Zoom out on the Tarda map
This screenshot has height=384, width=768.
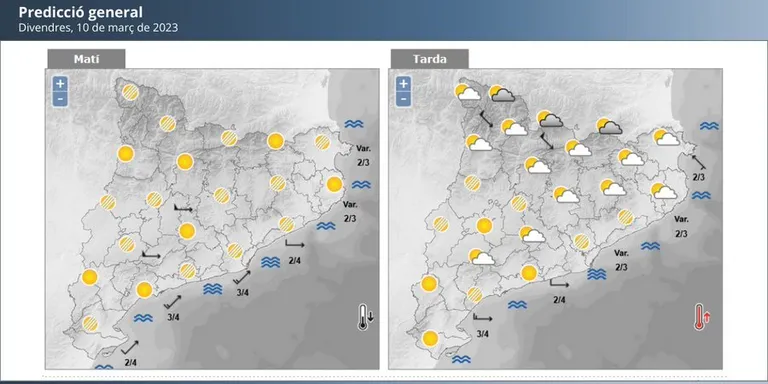(403, 98)
